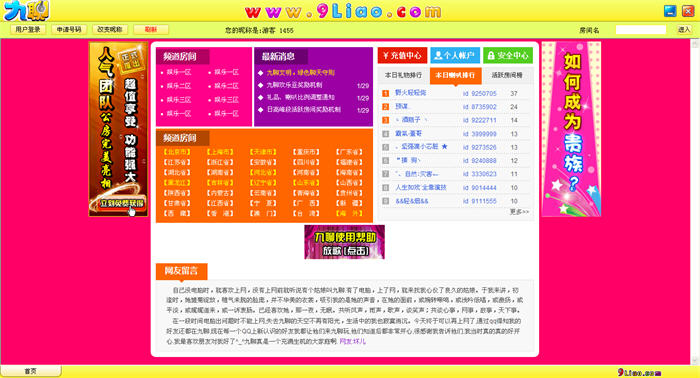Click the vertical scrollbar at the right edge
700x378 pixels.
point(695,202)
